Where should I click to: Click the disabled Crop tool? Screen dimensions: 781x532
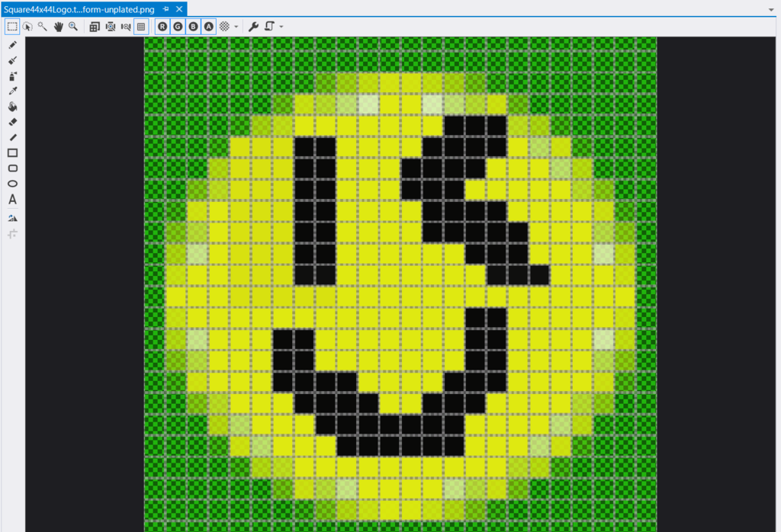pyautogui.click(x=12, y=233)
